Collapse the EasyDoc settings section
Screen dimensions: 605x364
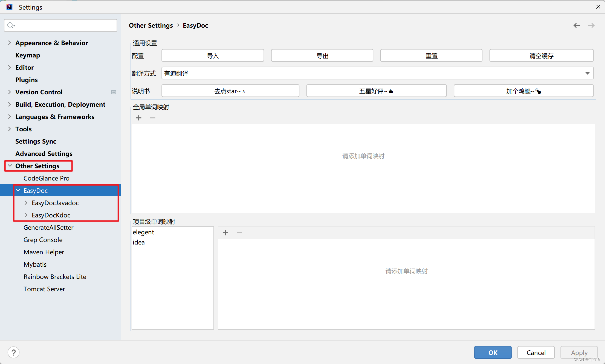click(x=18, y=190)
